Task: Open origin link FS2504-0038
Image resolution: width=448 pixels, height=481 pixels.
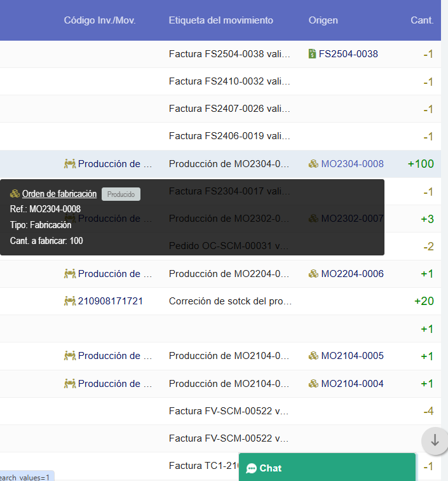Action: 348,53
